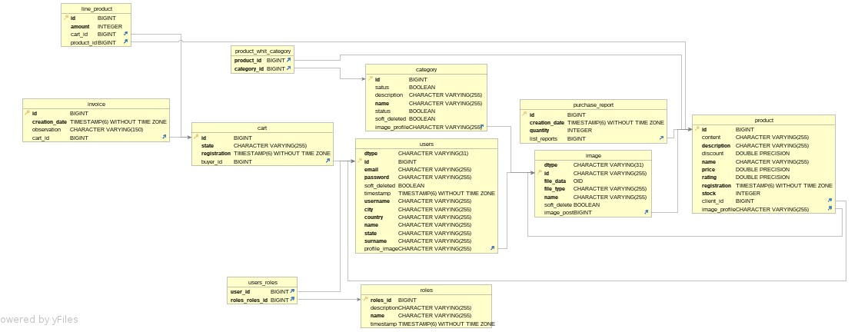Select the users_roles table header

[x=262, y=281]
